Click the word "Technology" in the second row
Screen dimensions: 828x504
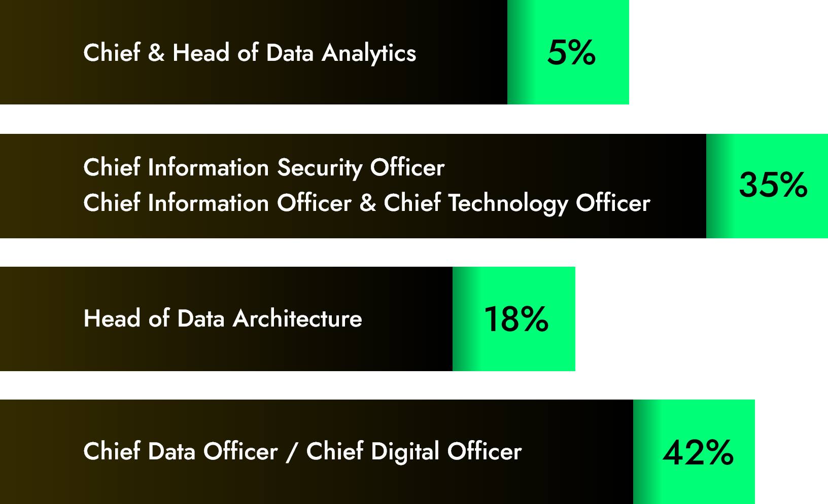pos(508,203)
